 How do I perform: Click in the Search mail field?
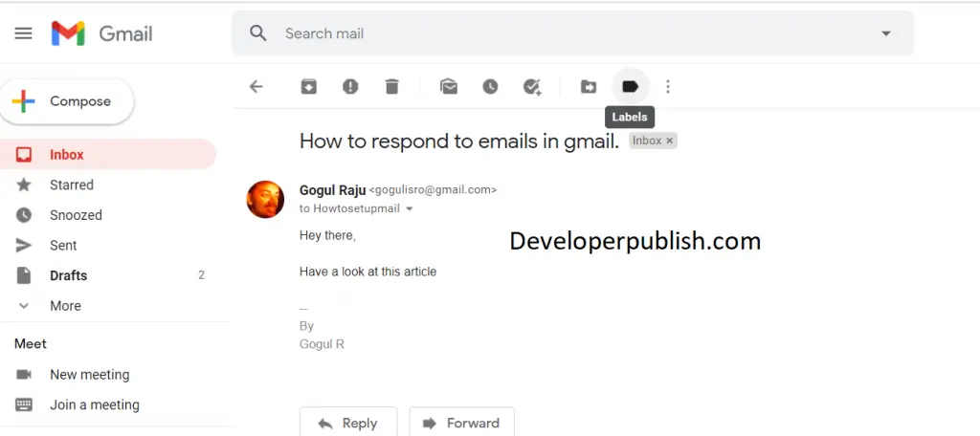[572, 33]
